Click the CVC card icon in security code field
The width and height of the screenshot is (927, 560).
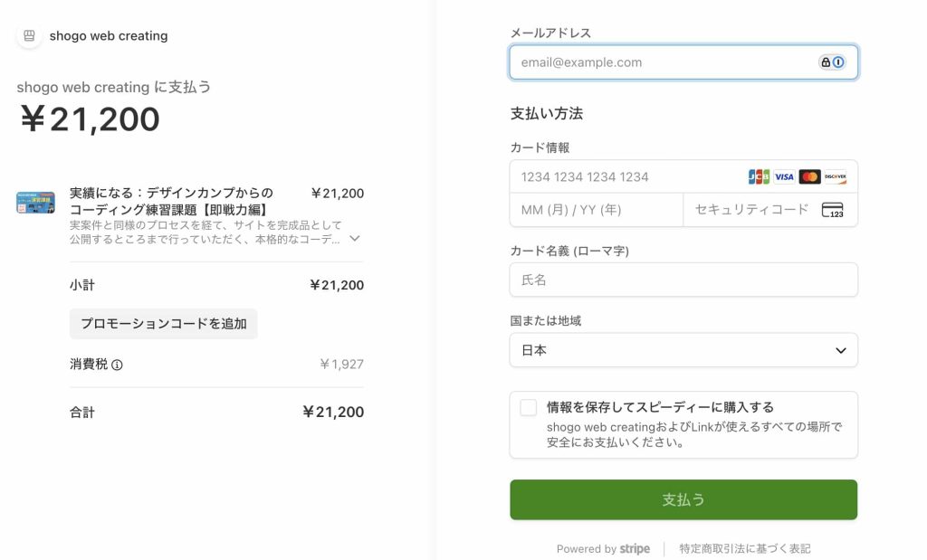coord(832,210)
